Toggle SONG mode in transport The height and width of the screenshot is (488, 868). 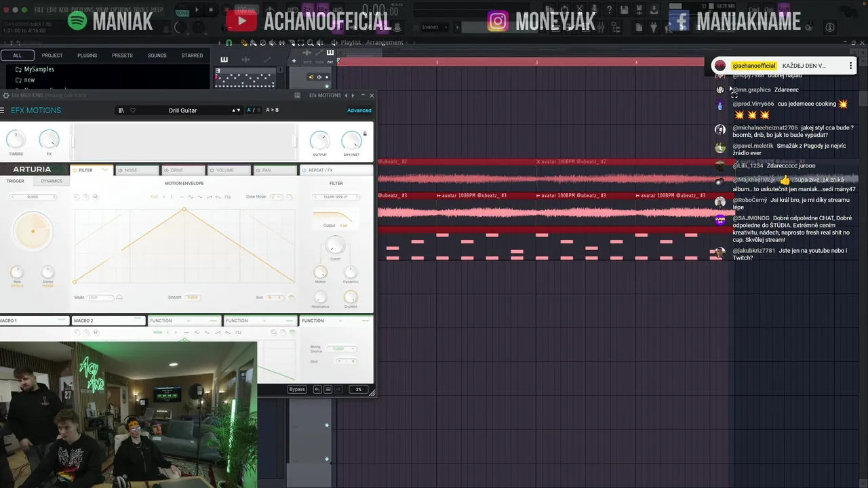[x=182, y=13]
